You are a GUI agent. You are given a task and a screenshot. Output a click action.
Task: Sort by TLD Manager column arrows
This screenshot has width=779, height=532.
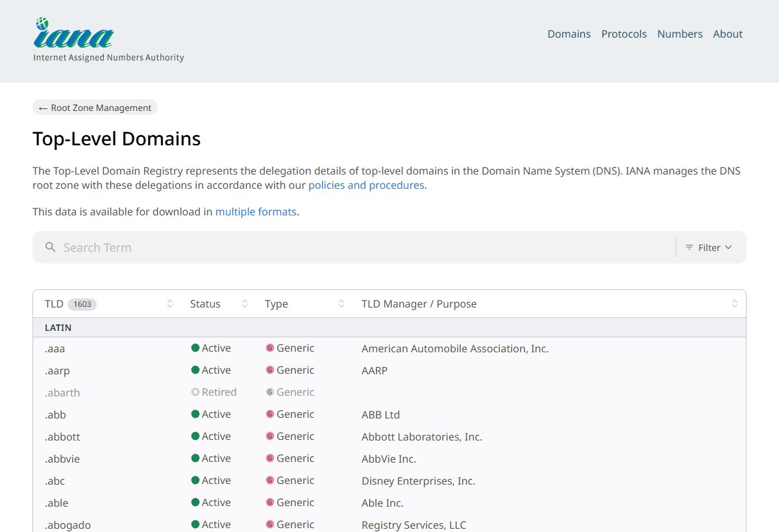pos(734,304)
